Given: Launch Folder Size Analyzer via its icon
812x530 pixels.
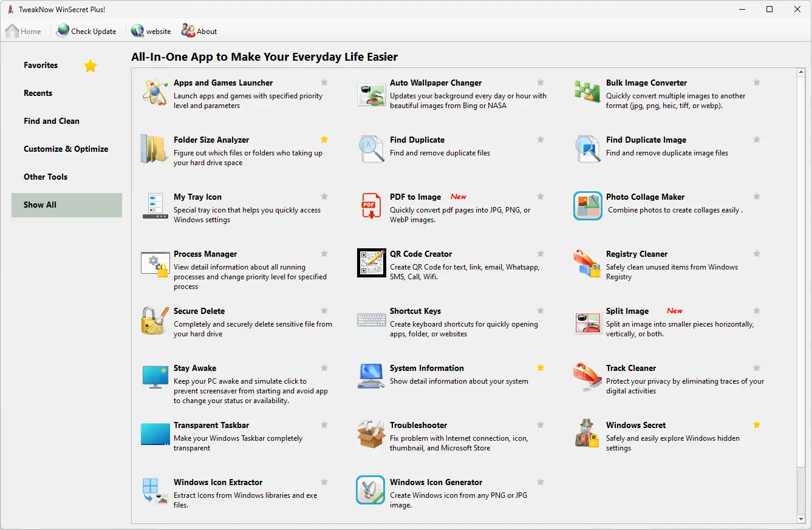Looking at the screenshot, I should pyautogui.click(x=155, y=149).
